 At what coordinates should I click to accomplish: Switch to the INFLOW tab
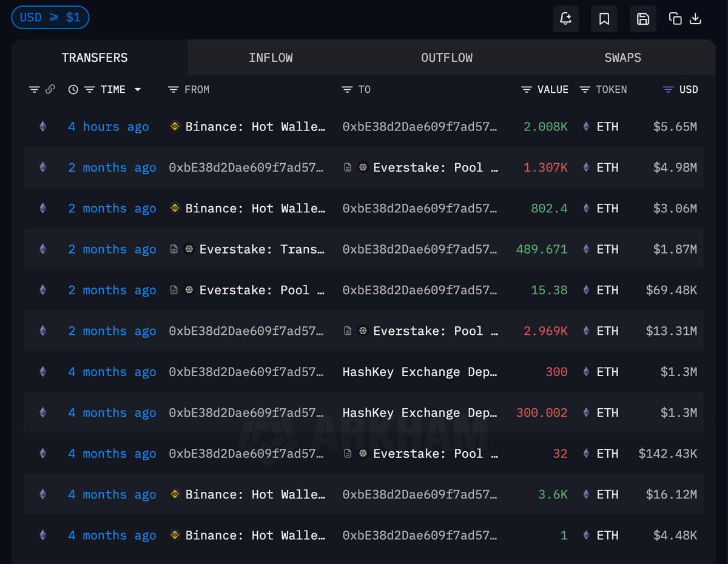271,58
